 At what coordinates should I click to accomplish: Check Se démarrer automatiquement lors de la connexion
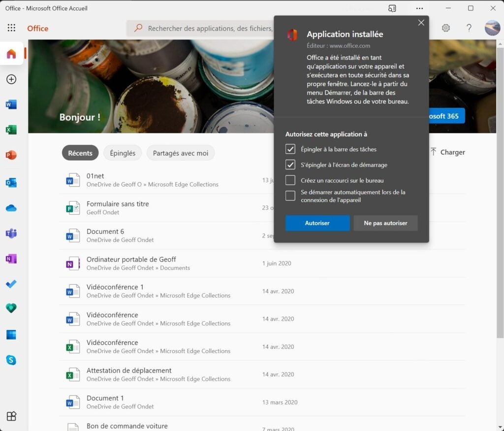pos(290,196)
